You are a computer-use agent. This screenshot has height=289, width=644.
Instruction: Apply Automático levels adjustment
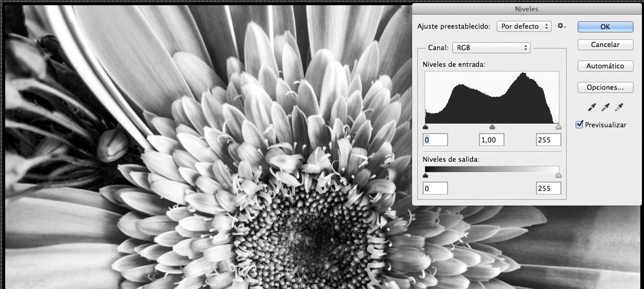point(605,66)
